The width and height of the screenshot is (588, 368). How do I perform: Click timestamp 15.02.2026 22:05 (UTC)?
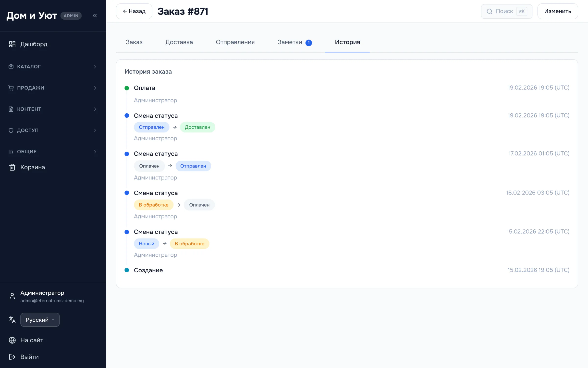click(538, 231)
